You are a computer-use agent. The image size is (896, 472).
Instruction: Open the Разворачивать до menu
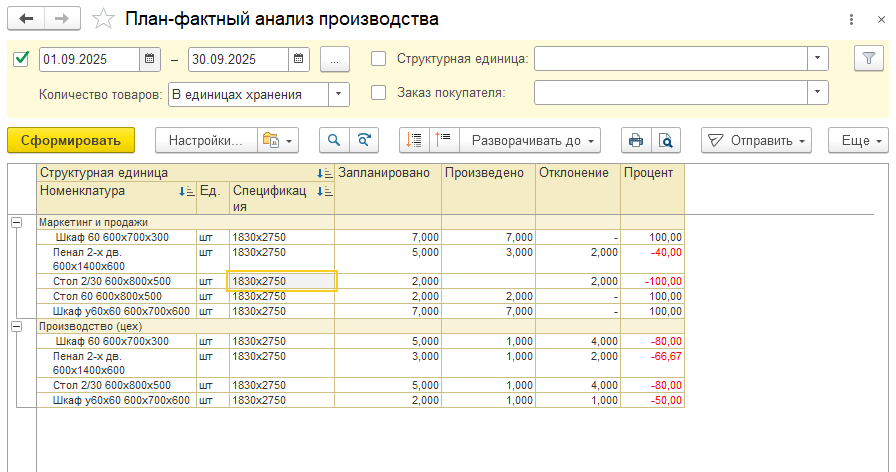[x=534, y=140]
